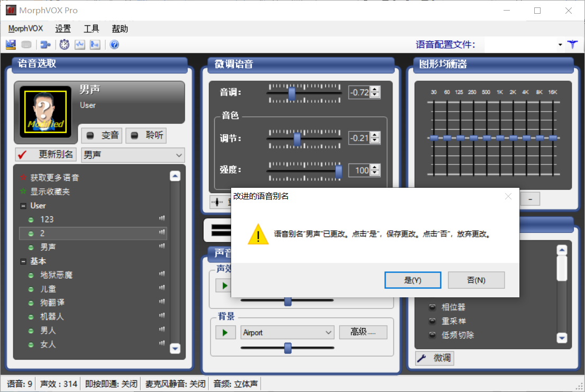The image size is (585, 392).
Task: Toggle the 聆听 listen button
Action: pyautogui.click(x=146, y=135)
